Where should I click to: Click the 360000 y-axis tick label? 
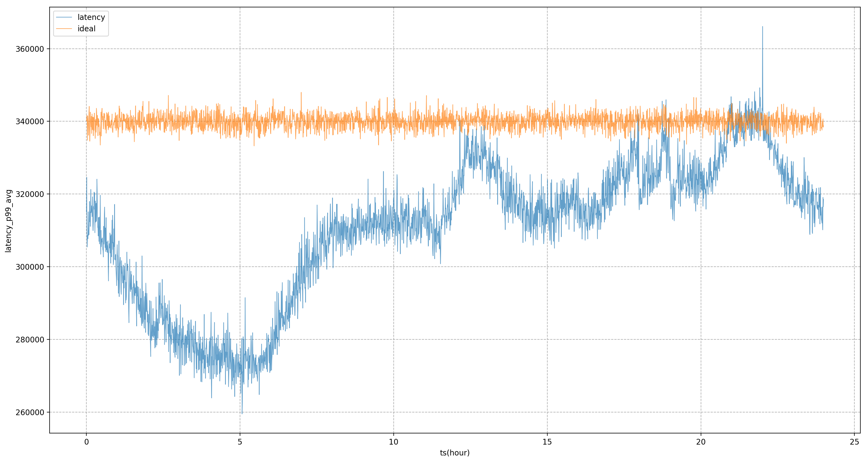(30, 49)
